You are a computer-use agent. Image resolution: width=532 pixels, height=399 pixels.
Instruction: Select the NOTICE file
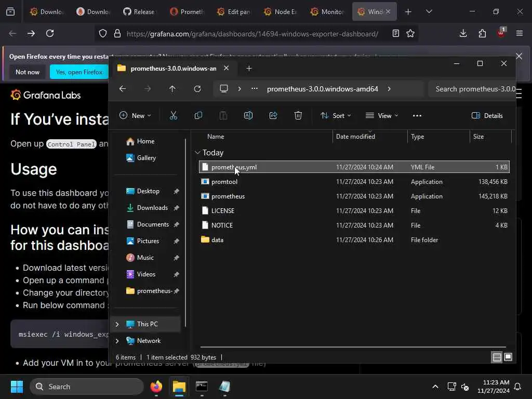click(354, 225)
